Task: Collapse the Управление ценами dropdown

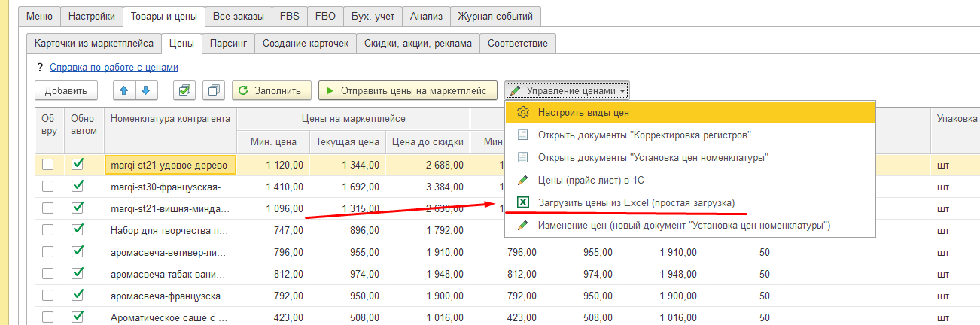Action: coord(568,90)
